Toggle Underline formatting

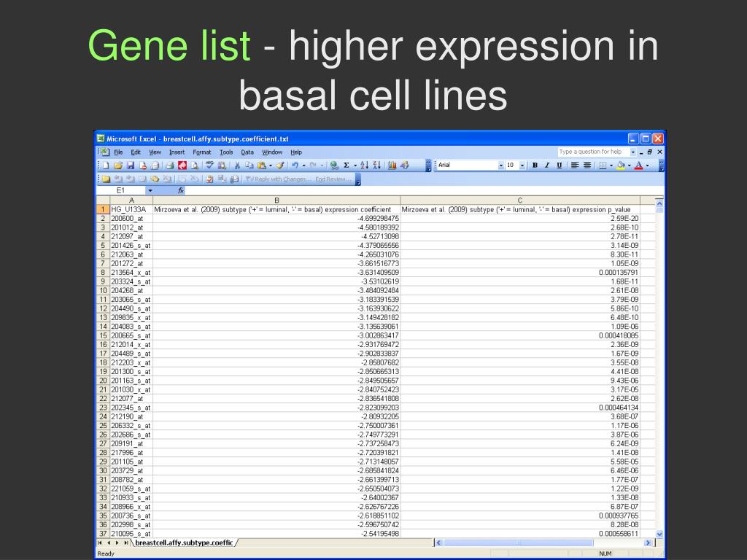click(560, 166)
